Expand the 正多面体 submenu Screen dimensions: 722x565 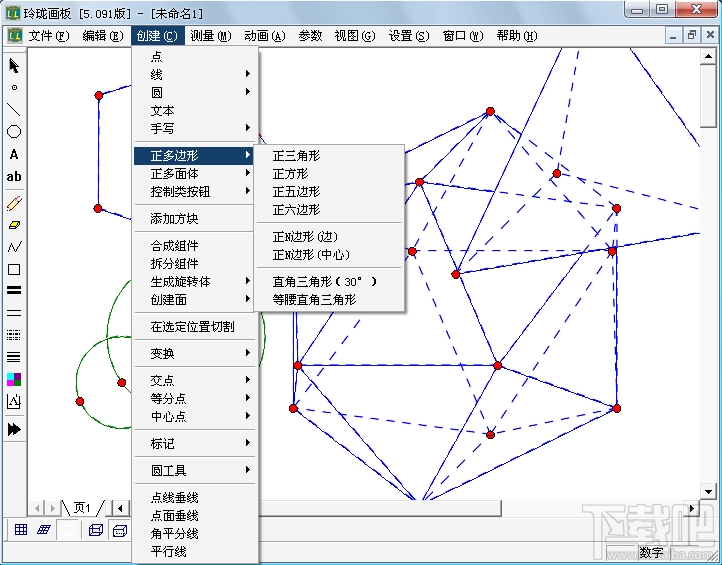click(x=195, y=173)
